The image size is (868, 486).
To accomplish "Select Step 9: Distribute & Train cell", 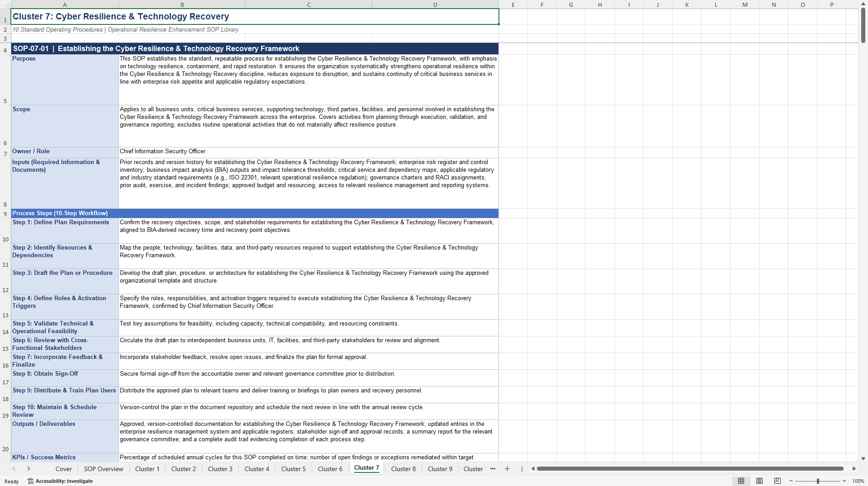I will click(x=65, y=395).
